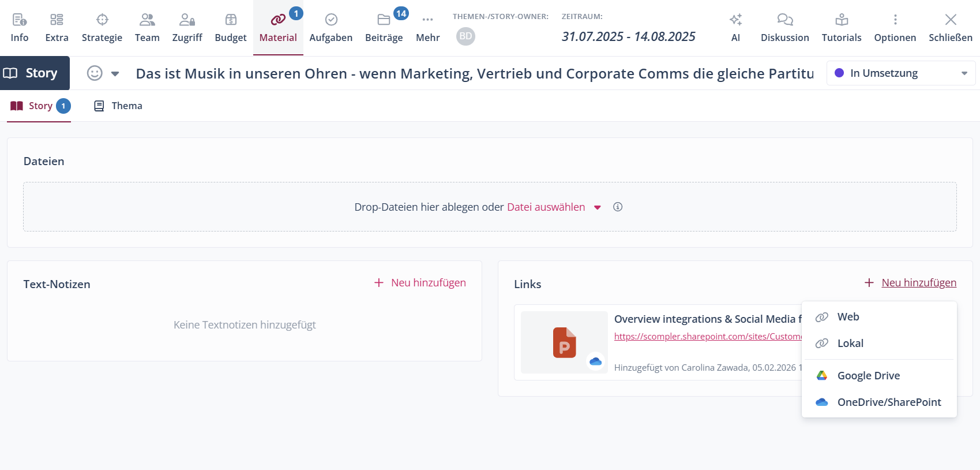
Task: Open the Budget icon
Action: click(x=231, y=20)
